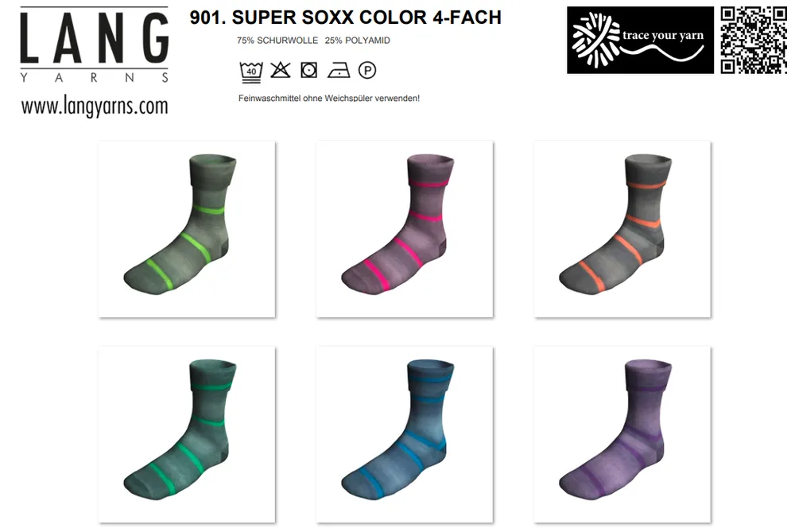Click the do-not-bleach triangle icon
This screenshot has height=532, width=795.
pos(281,70)
